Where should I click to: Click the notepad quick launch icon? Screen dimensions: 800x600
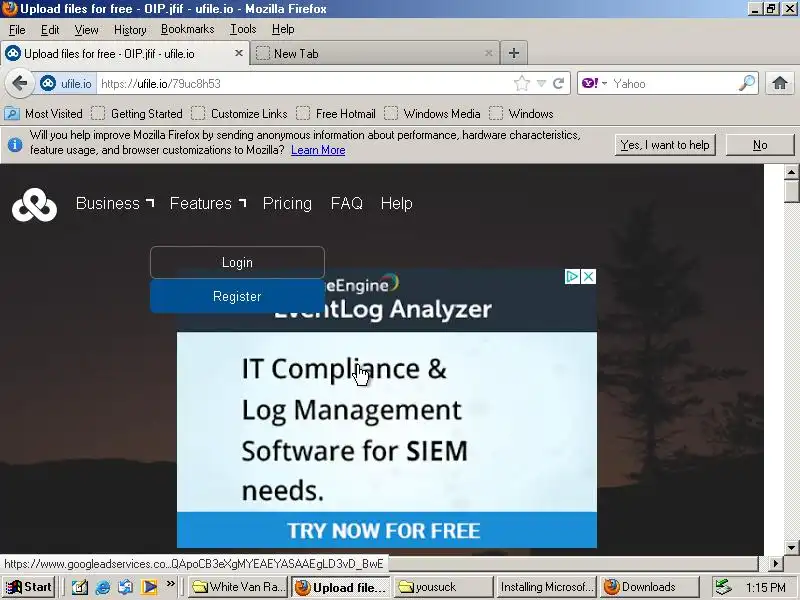tap(79, 587)
